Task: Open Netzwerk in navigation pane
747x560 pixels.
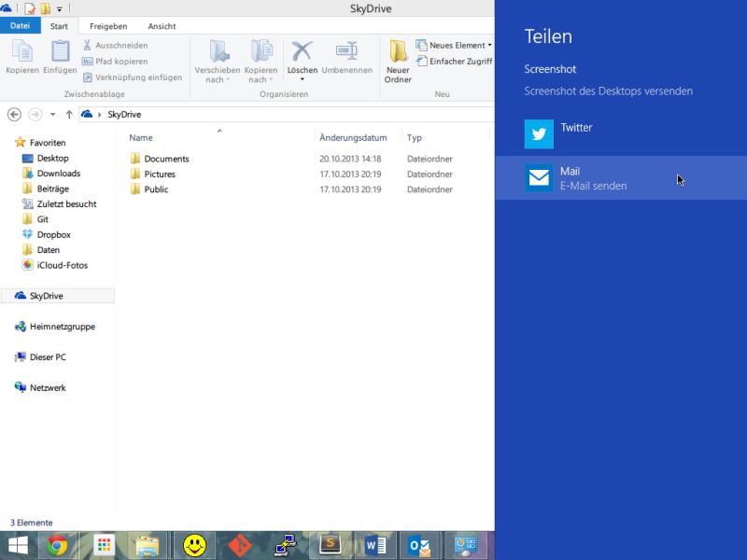Action: (x=48, y=387)
